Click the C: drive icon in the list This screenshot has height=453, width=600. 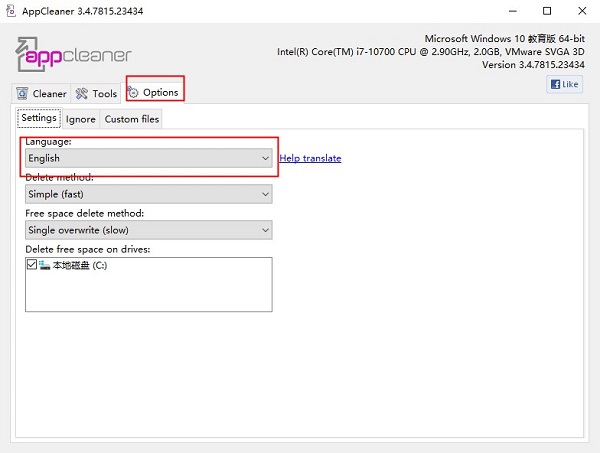coord(45,266)
